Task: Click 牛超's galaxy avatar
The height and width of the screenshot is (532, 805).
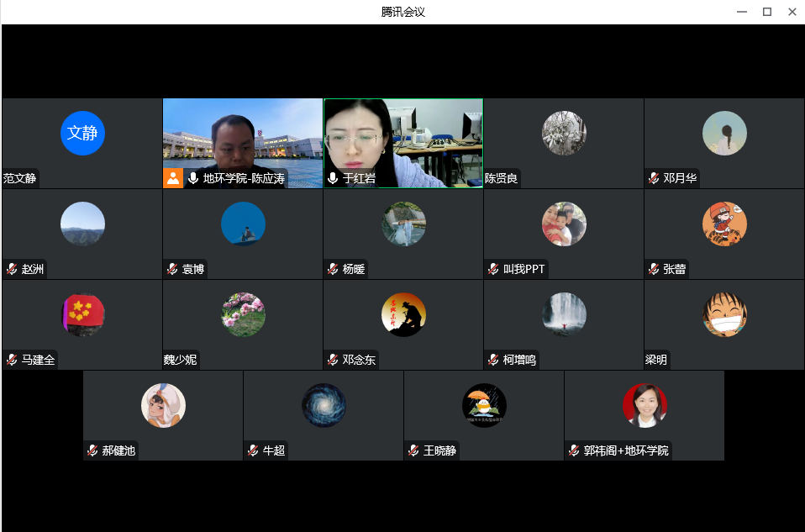Action: pos(324,405)
